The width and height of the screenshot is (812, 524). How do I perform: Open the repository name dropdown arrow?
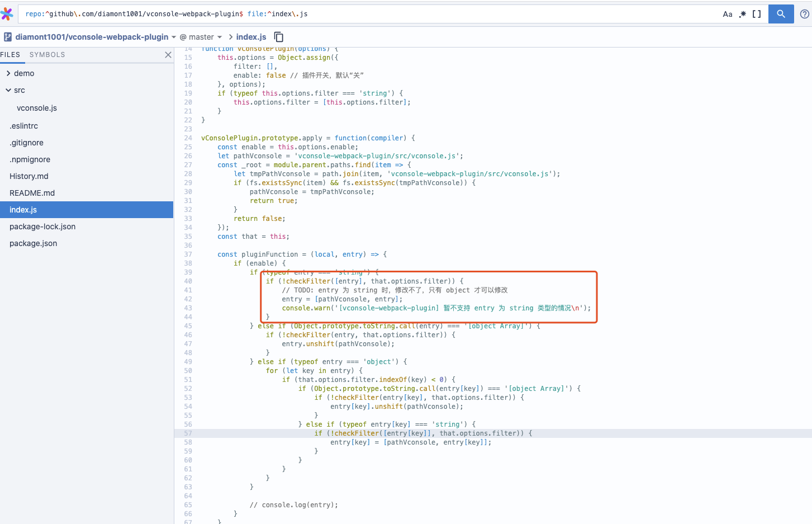(x=174, y=37)
